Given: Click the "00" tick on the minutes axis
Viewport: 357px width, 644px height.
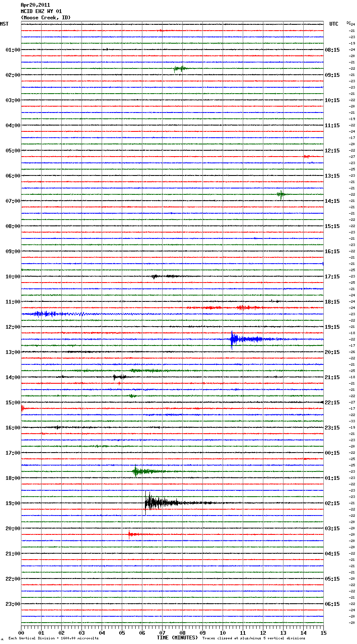Looking at the screenshot, I should (x=21, y=633).
